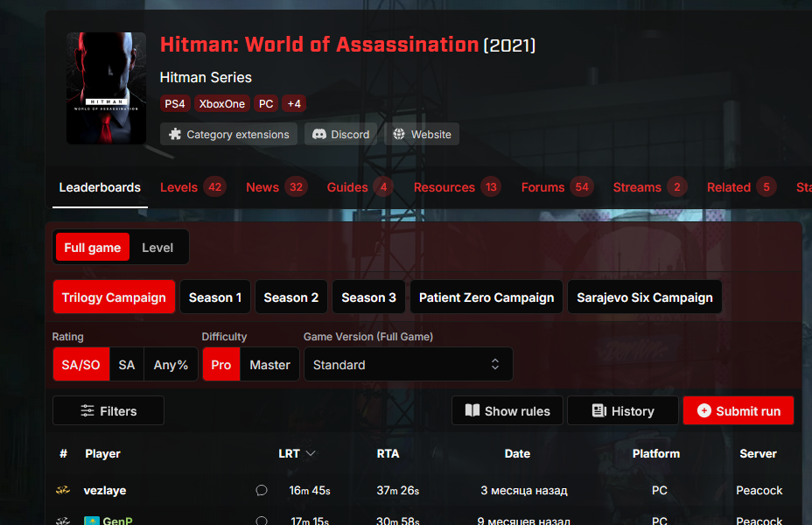The height and width of the screenshot is (525, 812).
Task: Switch to Level leaderboards
Action: 157,248
